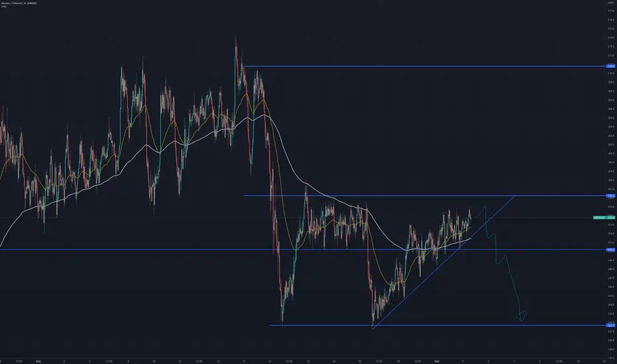This screenshot has width=617, height=364.
Task: Click the 145.0 price axis label
Action: (x=610, y=296)
